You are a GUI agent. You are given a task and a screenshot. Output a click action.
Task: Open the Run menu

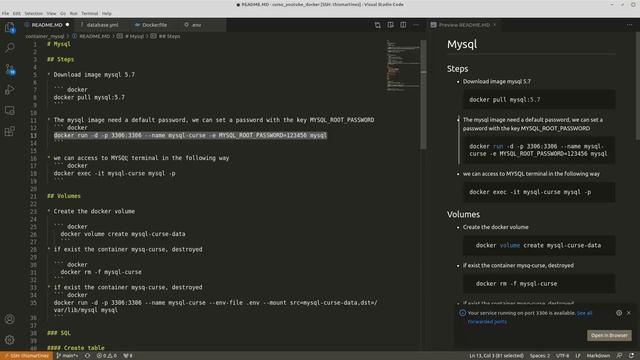click(x=73, y=13)
